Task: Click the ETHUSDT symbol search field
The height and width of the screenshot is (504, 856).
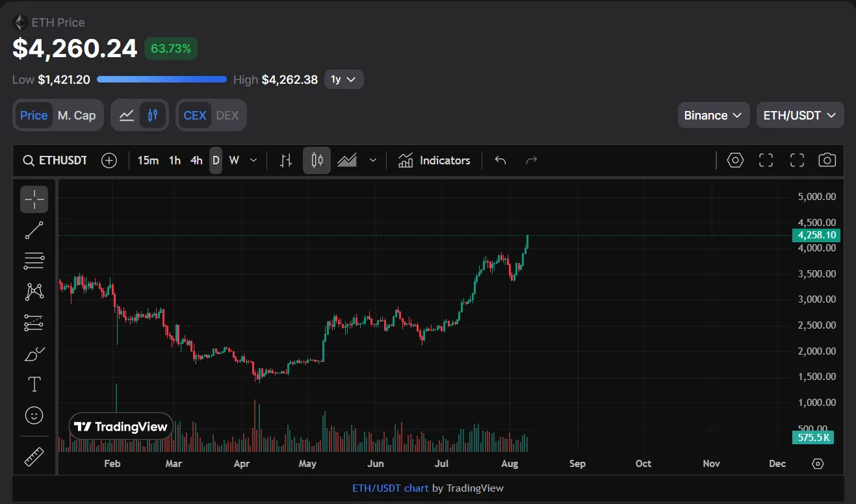Action: pos(56,160)
